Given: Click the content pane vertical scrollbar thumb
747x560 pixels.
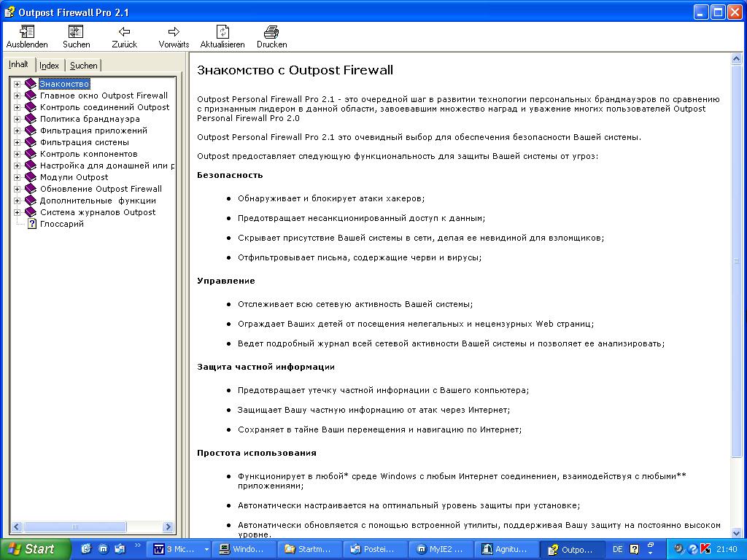Looking at the screenshot, I should [x=736, y=260].
